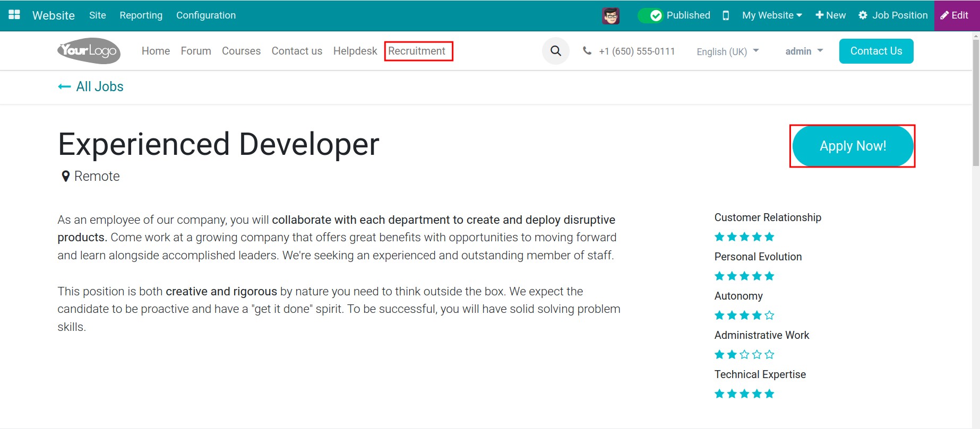Click the user avatar icon in top bar
The width and height of the screenshot is (980, 429).
(x=611, y=15)
